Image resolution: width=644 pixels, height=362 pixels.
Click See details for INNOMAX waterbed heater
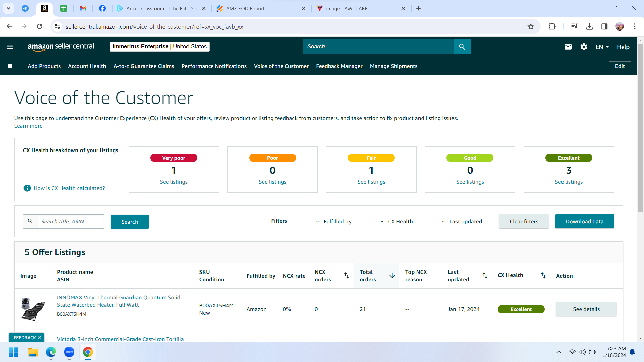(x=586, y=309)
